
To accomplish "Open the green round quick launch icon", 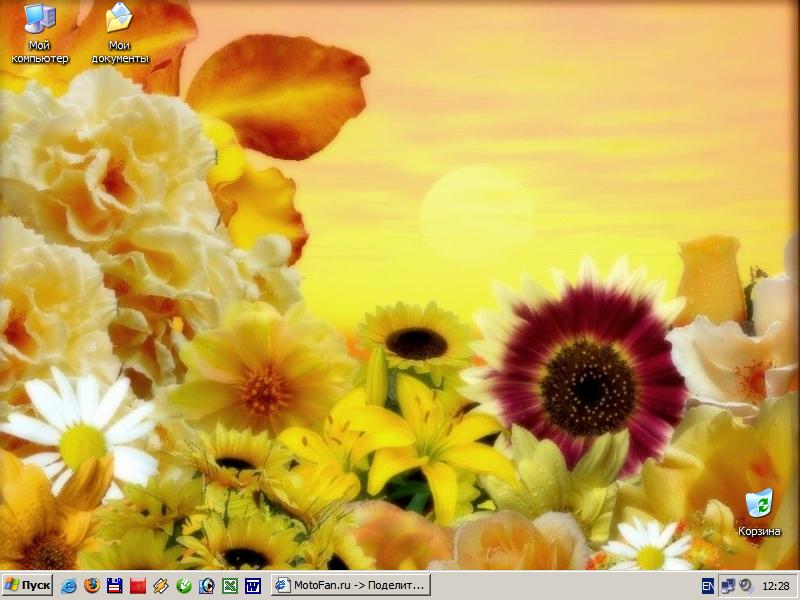I will point(184,586).
